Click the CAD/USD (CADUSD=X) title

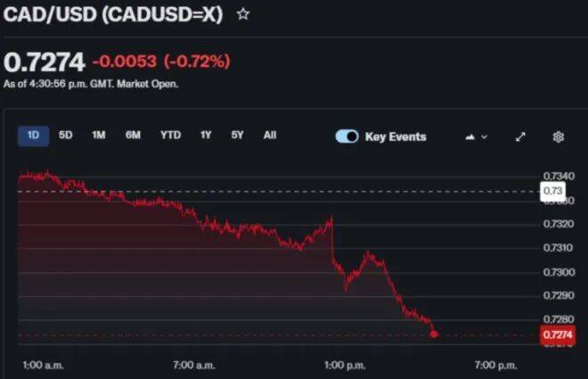coord(115,15)
